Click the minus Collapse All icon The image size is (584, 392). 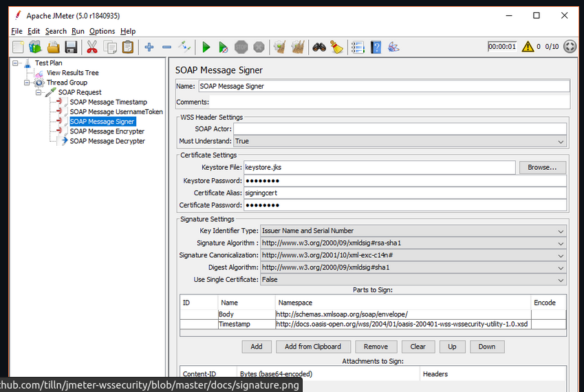pos(167,47)
